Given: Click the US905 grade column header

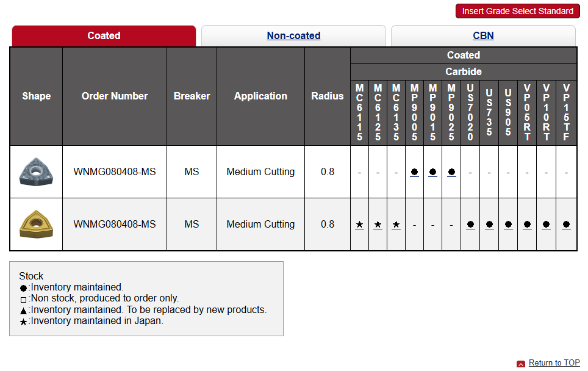Looking at the screenshot, I should (x=508, y=112).
